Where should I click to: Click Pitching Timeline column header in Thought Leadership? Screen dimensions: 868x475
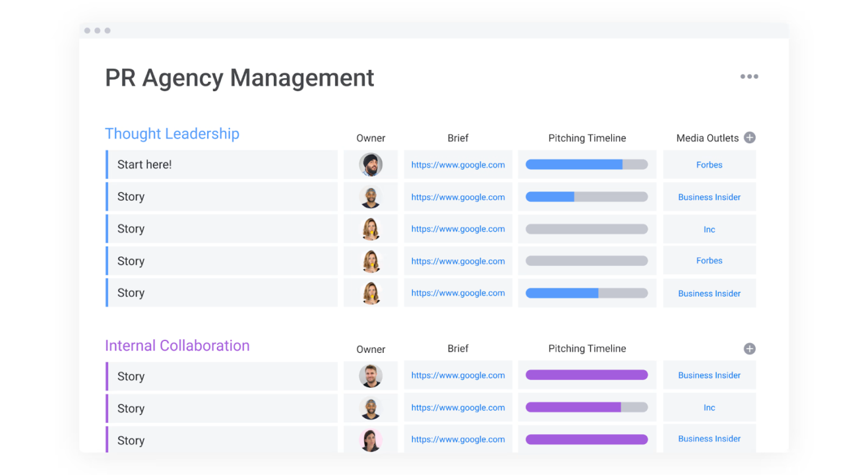(x=587, y=138)
